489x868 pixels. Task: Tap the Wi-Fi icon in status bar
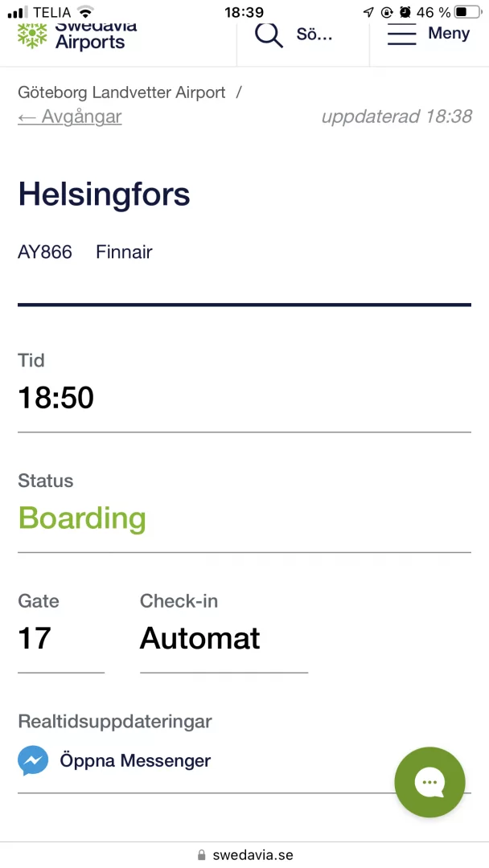pyautogui.click(x=85, y=12)
